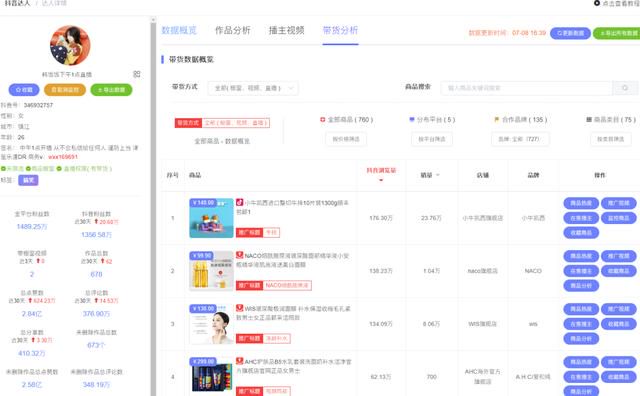This screenshot has width=640, height=396.
Task: Click the platform filter under 分布平台 (5)
Action: pos(432,139)
